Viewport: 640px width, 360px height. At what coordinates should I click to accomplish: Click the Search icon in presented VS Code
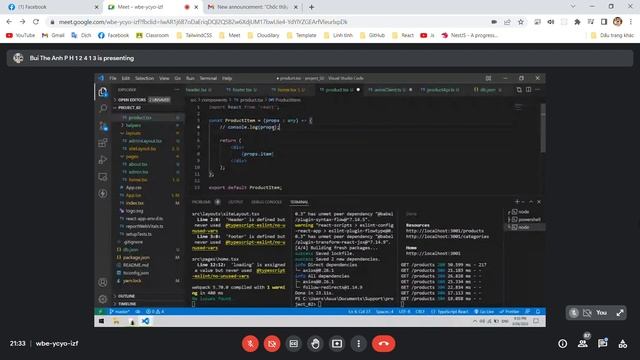102,108
